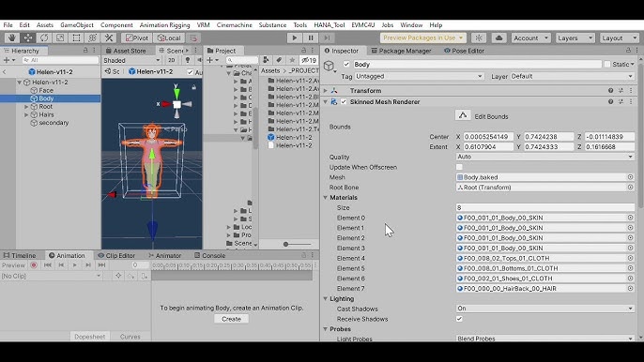Open cloud services icon
Viewport: 644px width, 362px height.
[498, 38]
